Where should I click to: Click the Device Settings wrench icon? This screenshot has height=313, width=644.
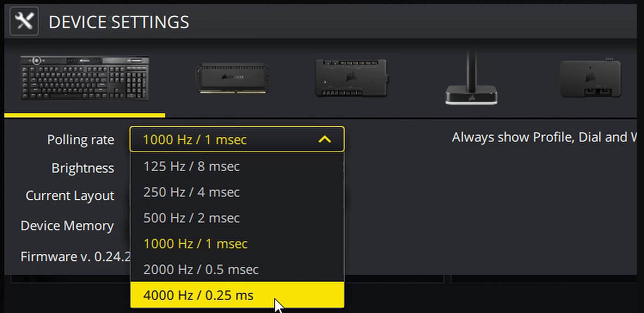24,22
